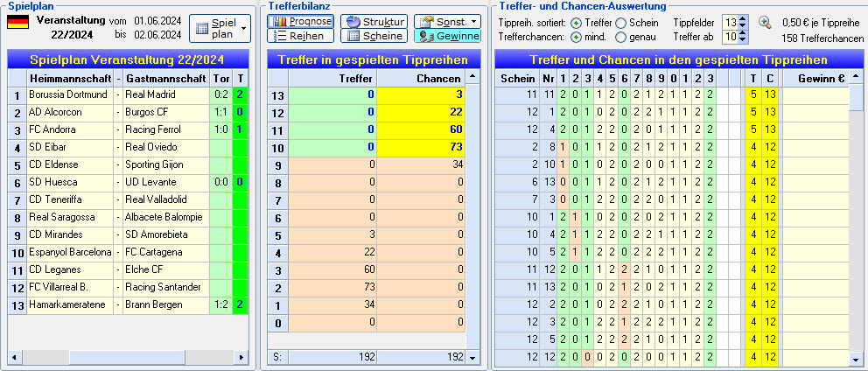
Task: Select the Sporting Gijon cell
Action: pyautogui.click(x=166, y=164)
